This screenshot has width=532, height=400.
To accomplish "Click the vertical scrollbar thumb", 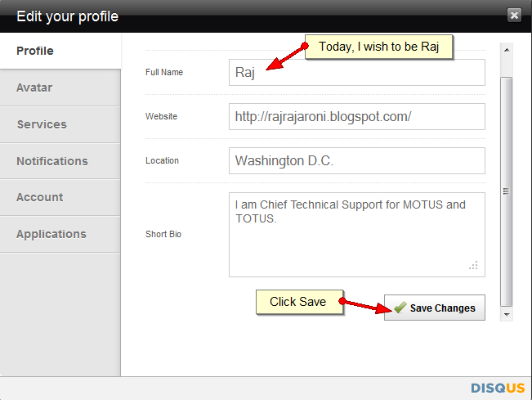I will (x=507, y=192).
